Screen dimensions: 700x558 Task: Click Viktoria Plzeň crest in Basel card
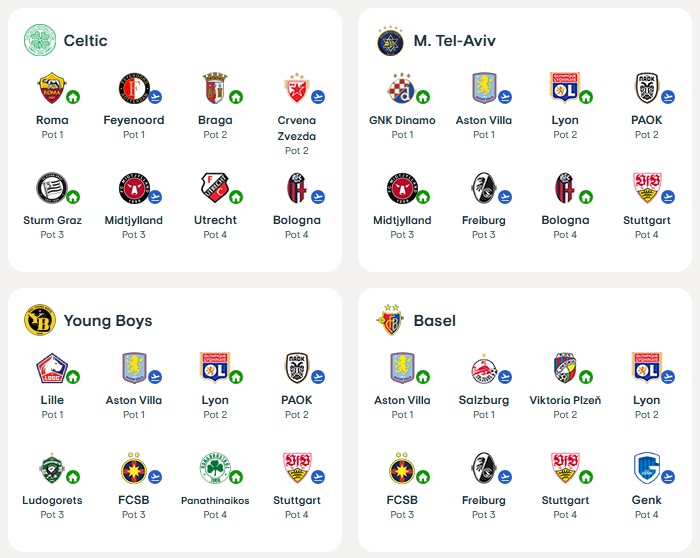point(565,368)
